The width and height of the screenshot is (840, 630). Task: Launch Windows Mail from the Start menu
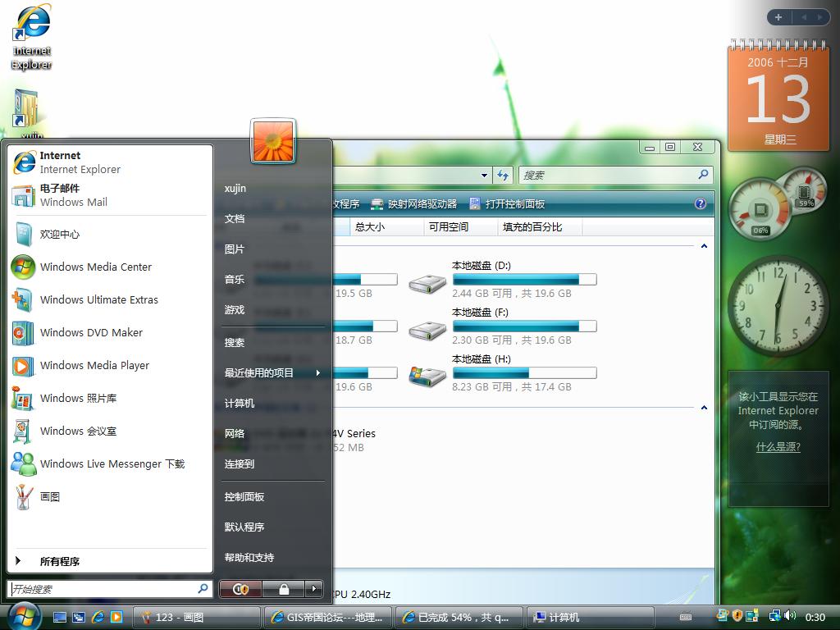coord(110,195)
